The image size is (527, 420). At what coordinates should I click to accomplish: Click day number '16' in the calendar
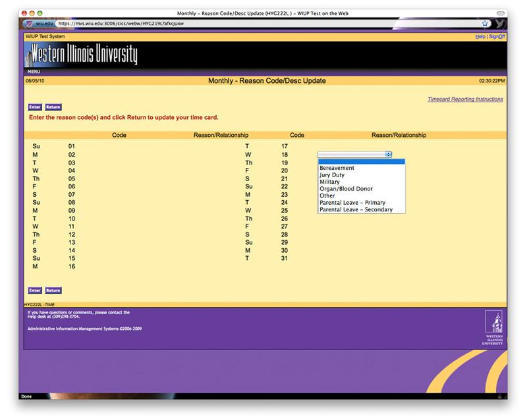72,267
